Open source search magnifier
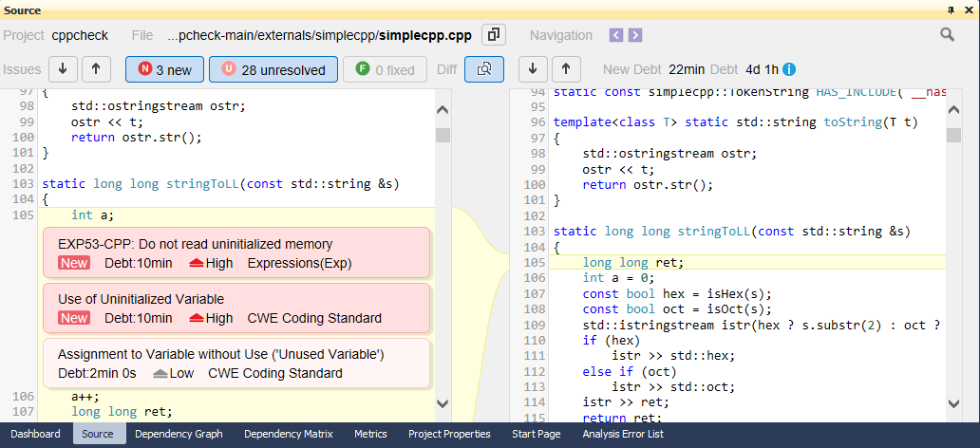 pos(947,35)
